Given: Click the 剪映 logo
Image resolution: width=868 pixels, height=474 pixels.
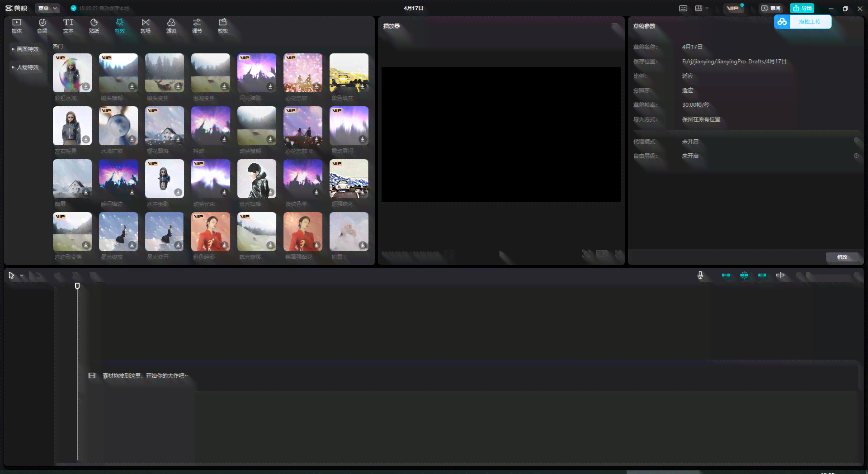Looking at the screenshot, I should pyautogui.click(x=16, y=8).
